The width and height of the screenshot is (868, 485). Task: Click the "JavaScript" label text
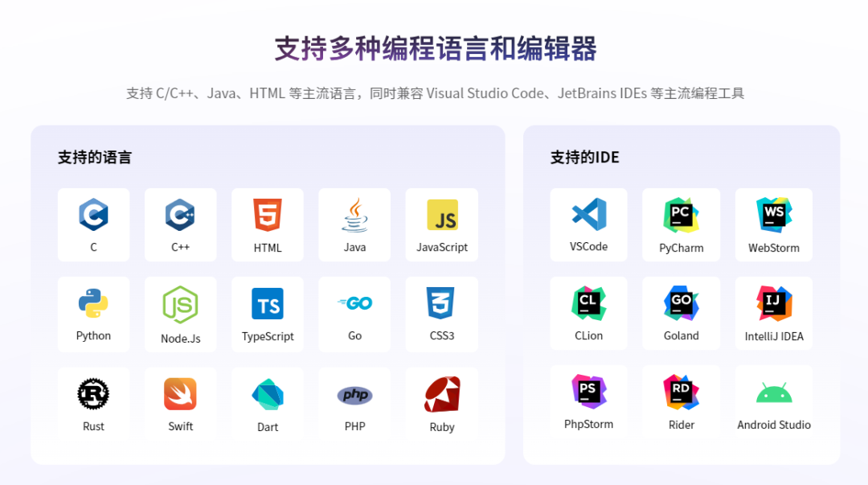tap(442, 247)
